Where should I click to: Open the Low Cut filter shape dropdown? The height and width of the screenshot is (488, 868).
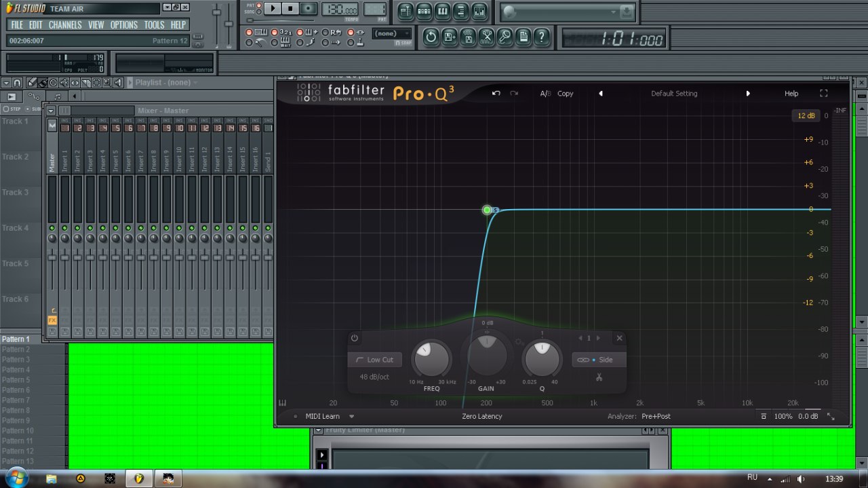(x=374, y=360)
